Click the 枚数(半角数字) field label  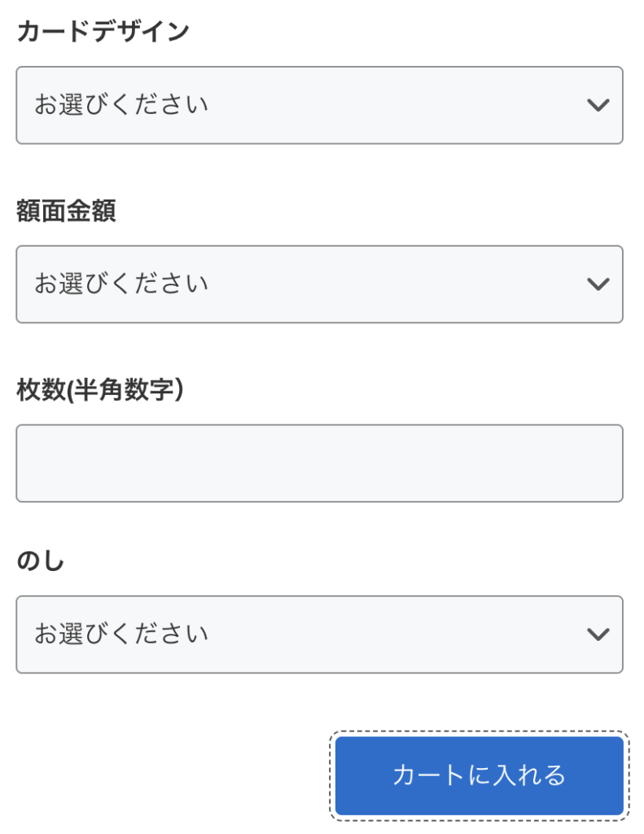[99, 390]
